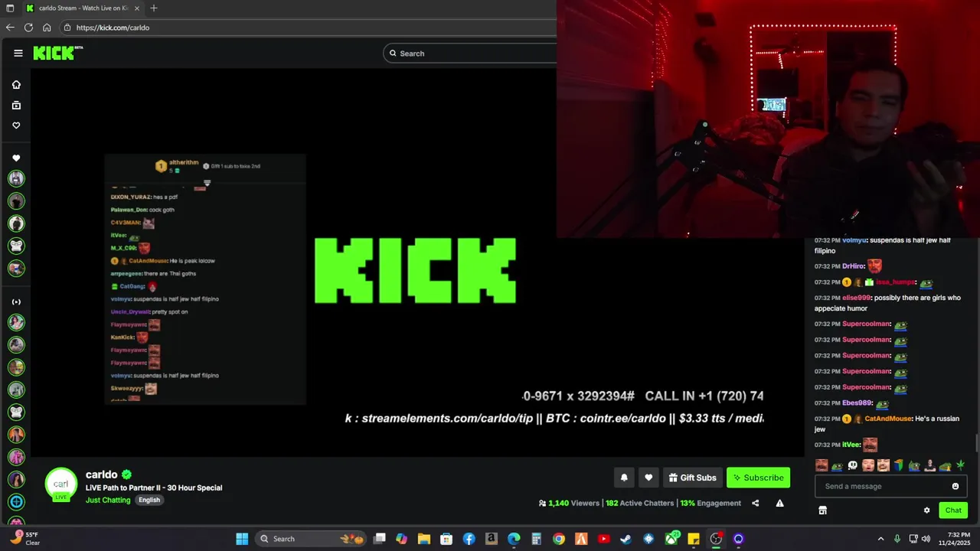Open the Windows Start menu
This screenshot has width=980, height=551.
coord(242,539)
